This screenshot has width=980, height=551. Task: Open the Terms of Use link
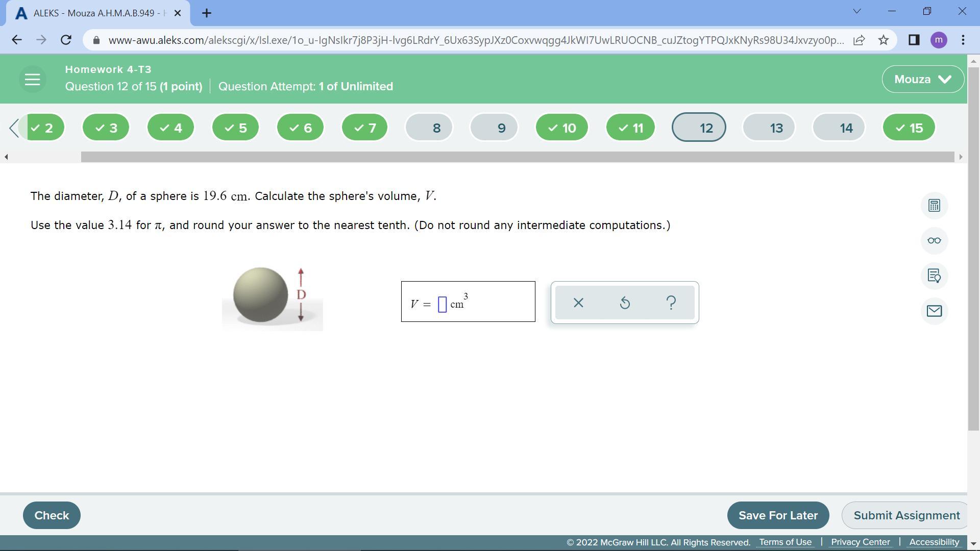[x=785, y=542]
